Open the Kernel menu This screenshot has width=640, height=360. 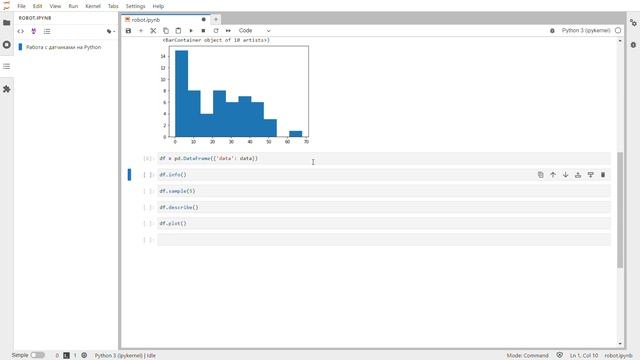(93, 6)
